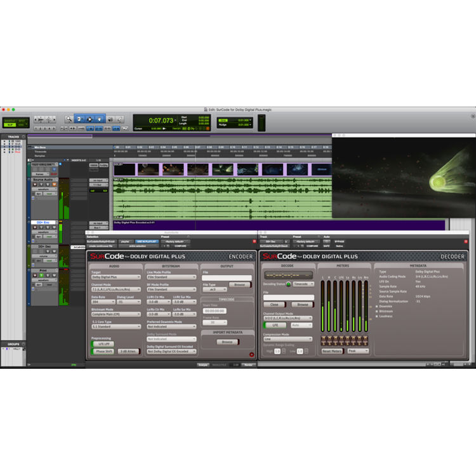Click the Analyze button in AudioSuite

click(x=203, y=365)
